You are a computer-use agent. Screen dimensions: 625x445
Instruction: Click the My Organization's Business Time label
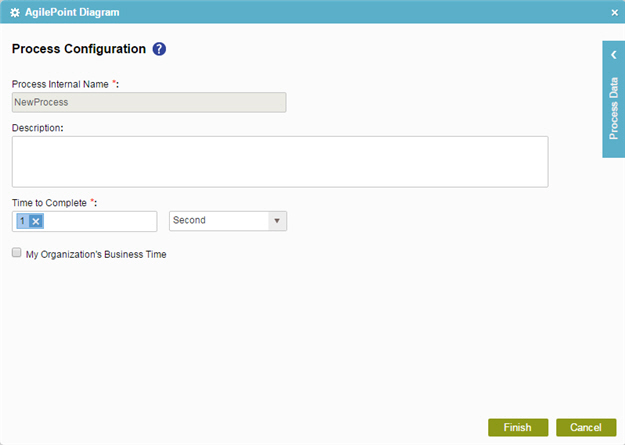(96, 254)
